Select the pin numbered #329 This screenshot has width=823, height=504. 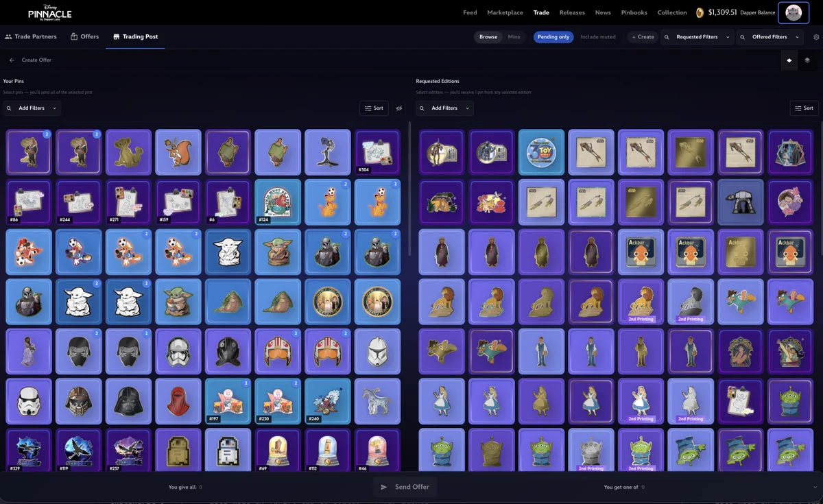click(28, 451)
